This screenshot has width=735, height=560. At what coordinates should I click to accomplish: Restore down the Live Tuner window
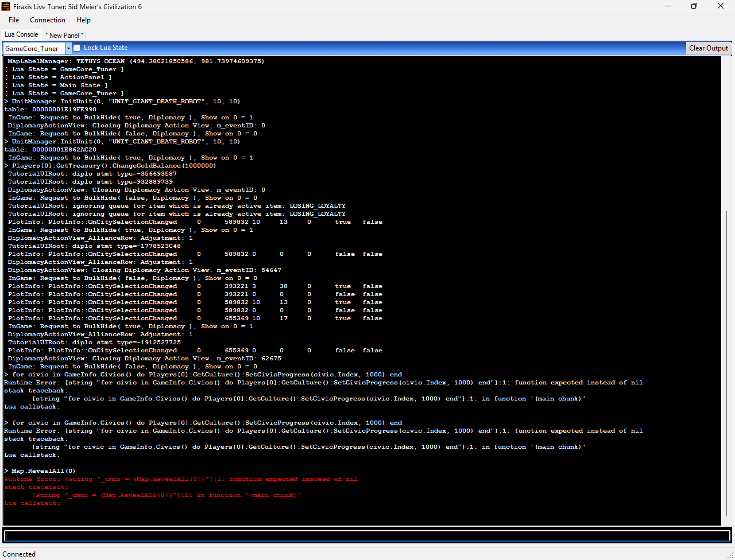click(x=694, y=6)
